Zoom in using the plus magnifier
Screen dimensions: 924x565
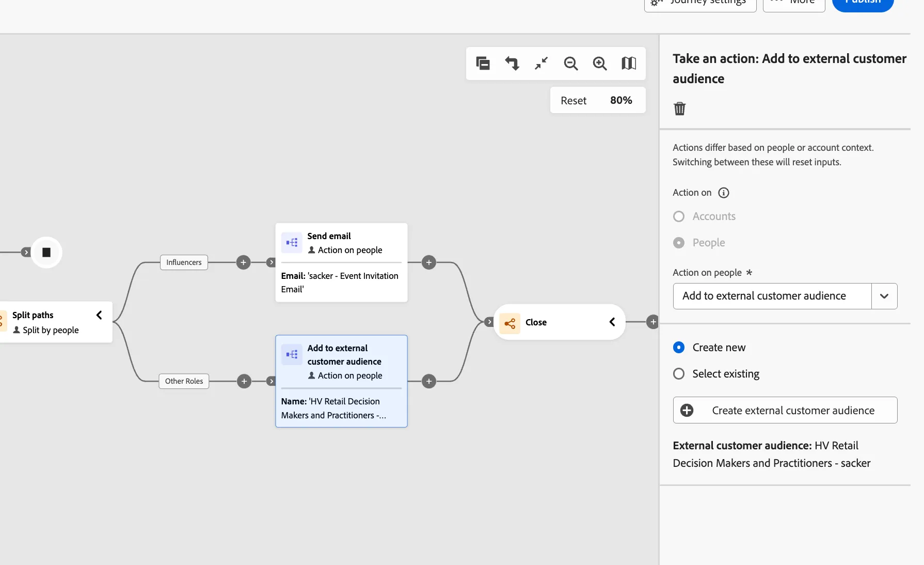(599, 64)
